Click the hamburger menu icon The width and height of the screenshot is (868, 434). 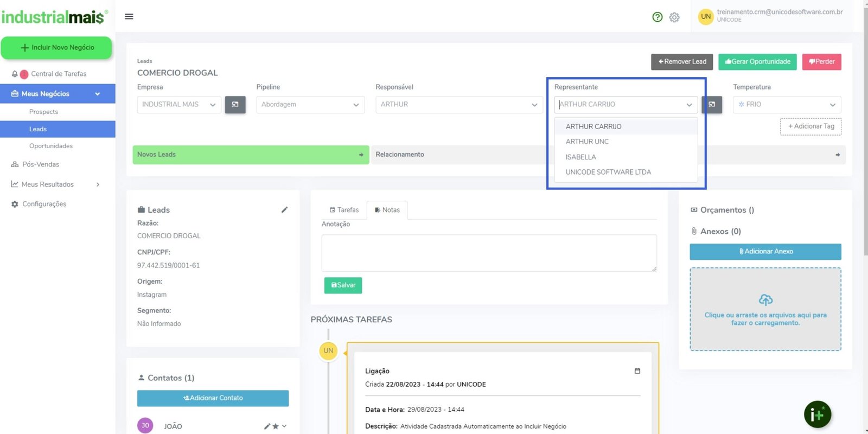pyautogui.click(x=129, y=16)
